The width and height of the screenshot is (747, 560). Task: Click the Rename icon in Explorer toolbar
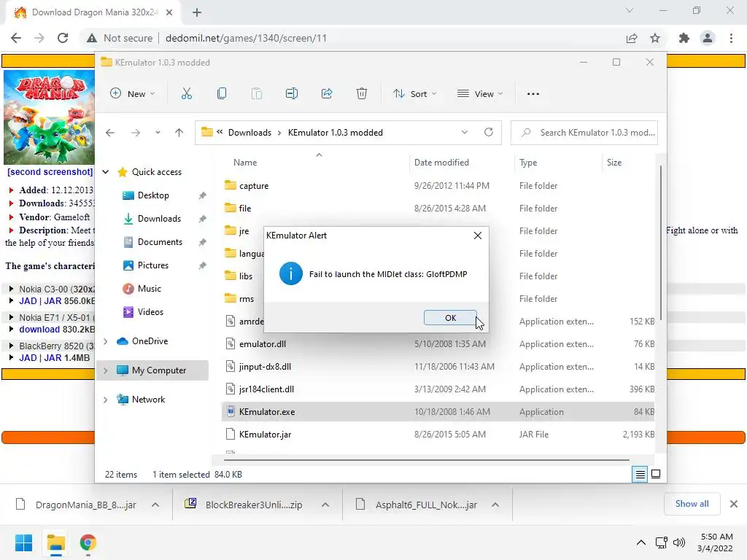coord(292,94)
